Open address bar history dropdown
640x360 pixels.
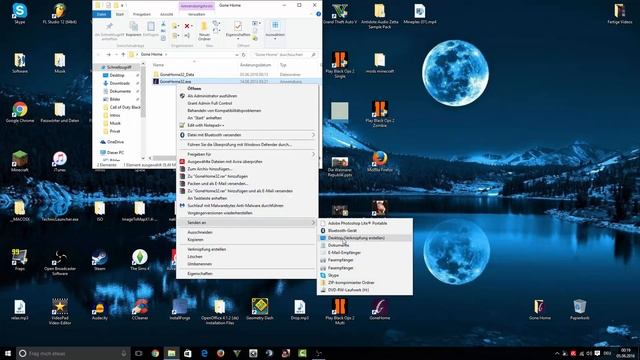pos(236,55)
